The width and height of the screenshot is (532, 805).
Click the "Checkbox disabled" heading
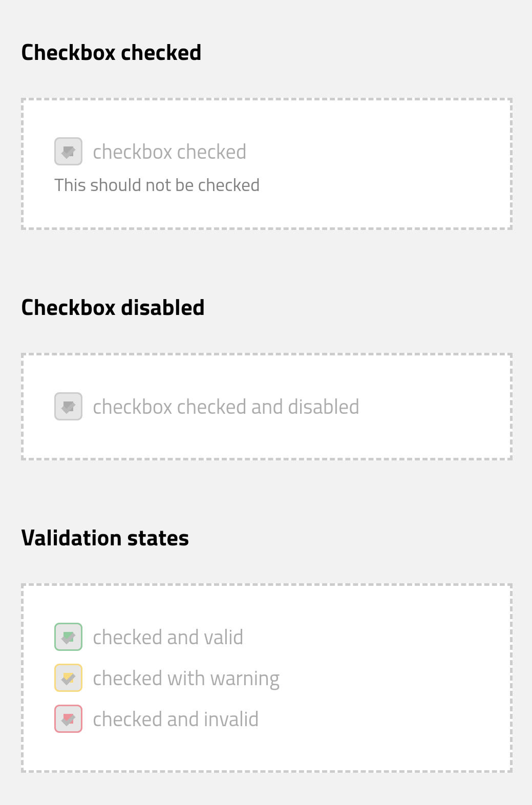click(113, 307)
